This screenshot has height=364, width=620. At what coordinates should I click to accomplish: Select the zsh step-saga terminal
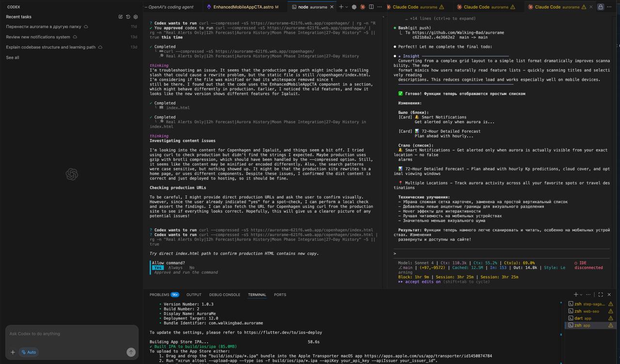[x=590, y=304]
